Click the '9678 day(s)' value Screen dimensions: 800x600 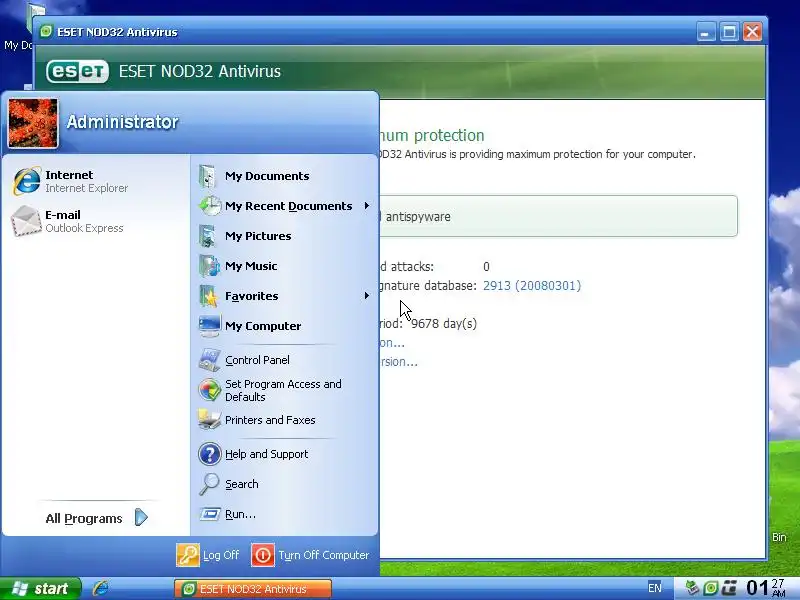[444, 324]
